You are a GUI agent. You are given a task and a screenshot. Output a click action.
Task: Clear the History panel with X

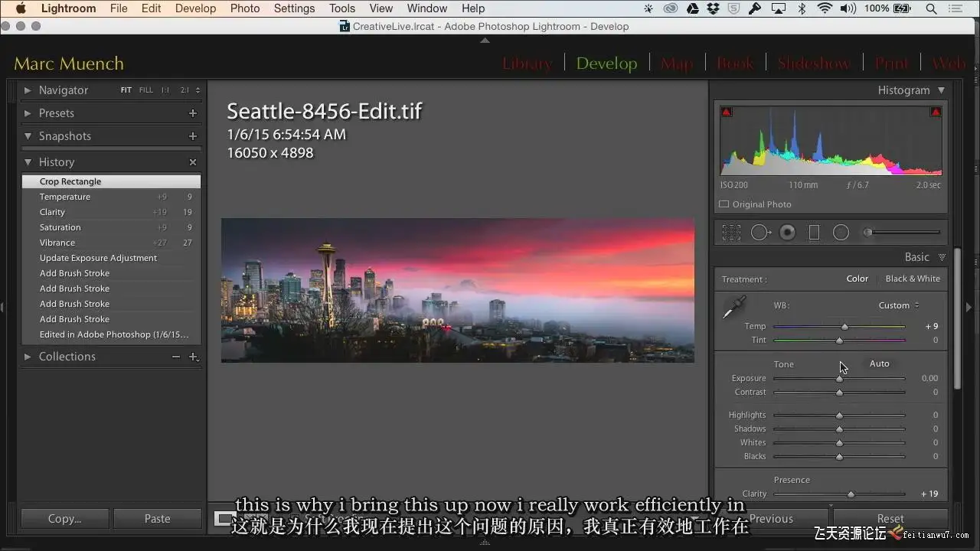pyautogui.click(x=193, y=162)
